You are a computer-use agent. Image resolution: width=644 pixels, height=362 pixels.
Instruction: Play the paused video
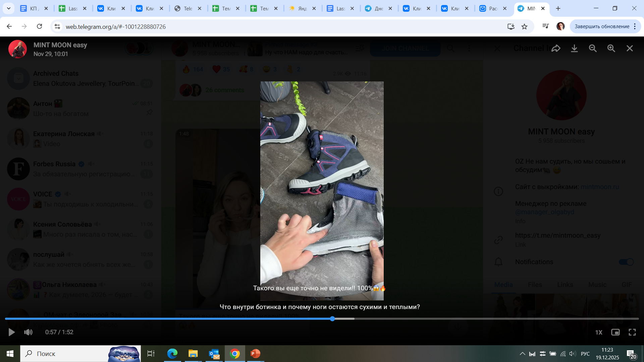[11, 332]
